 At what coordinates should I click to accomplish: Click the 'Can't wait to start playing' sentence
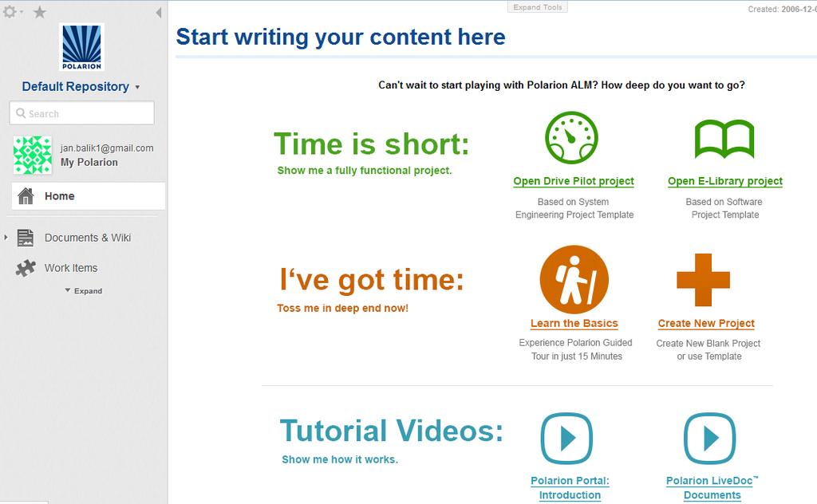[562, 85]
